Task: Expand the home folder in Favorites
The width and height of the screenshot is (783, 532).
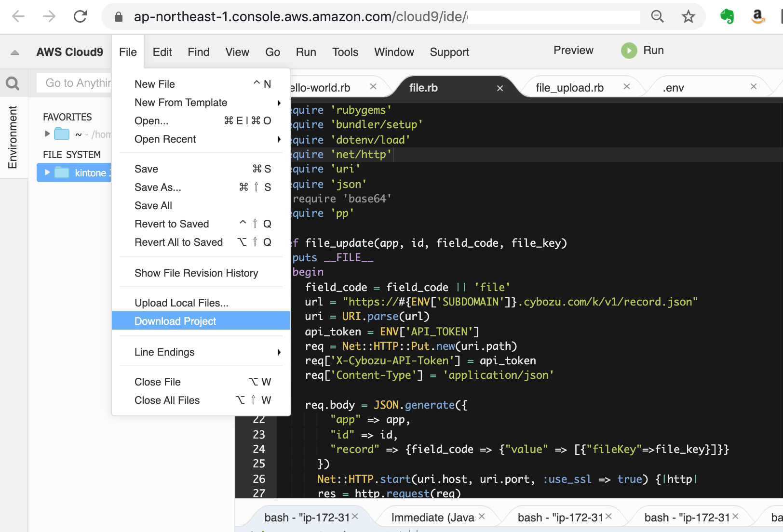Action: point(47,133)
